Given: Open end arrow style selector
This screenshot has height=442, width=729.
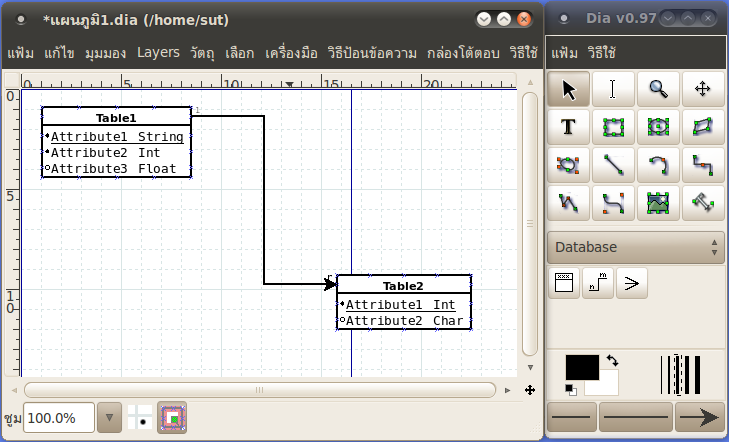Looking at the screenshot, I should 699,416.
